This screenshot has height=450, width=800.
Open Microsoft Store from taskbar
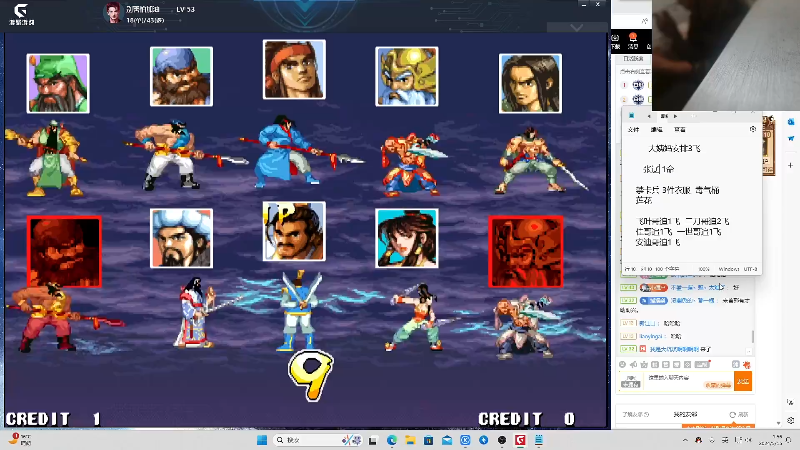click(428, 440)
